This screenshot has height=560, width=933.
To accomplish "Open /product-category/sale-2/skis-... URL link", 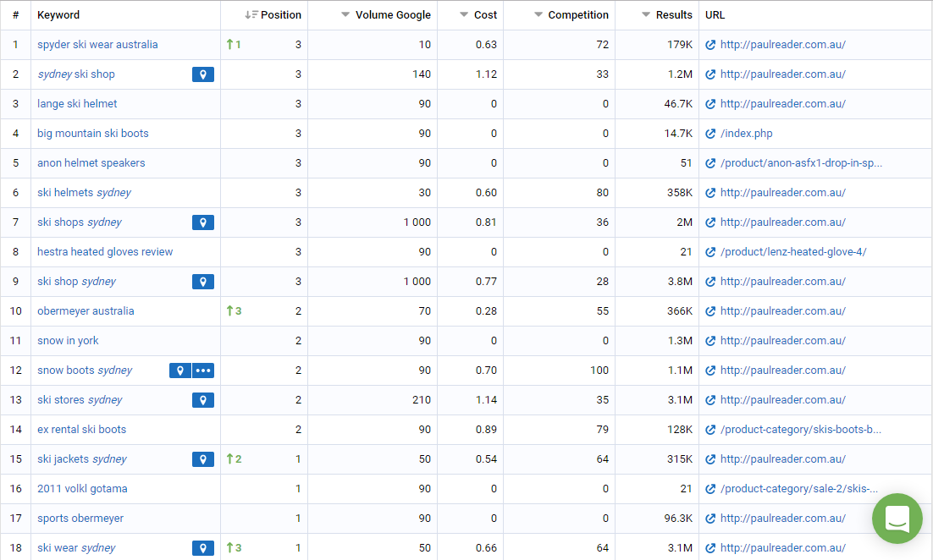I will coord(799,489).
